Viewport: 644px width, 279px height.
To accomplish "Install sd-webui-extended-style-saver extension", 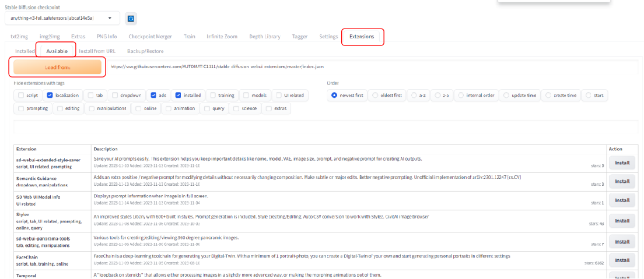I will 622,163.
